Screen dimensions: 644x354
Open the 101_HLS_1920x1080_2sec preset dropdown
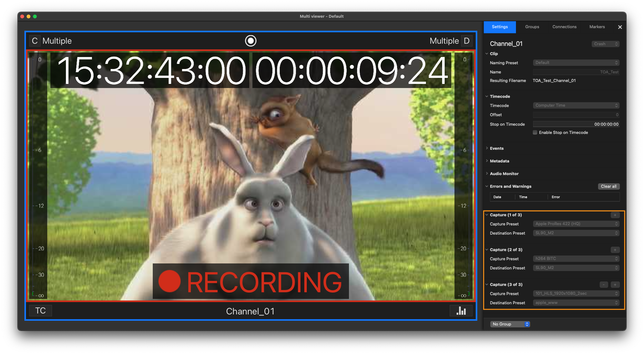pos(576,294)
